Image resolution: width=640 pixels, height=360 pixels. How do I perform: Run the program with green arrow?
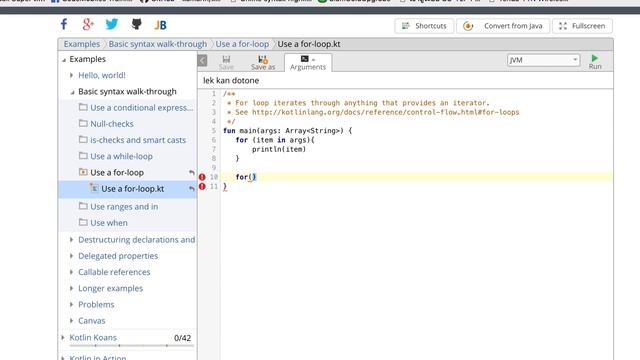pos(595,62)
